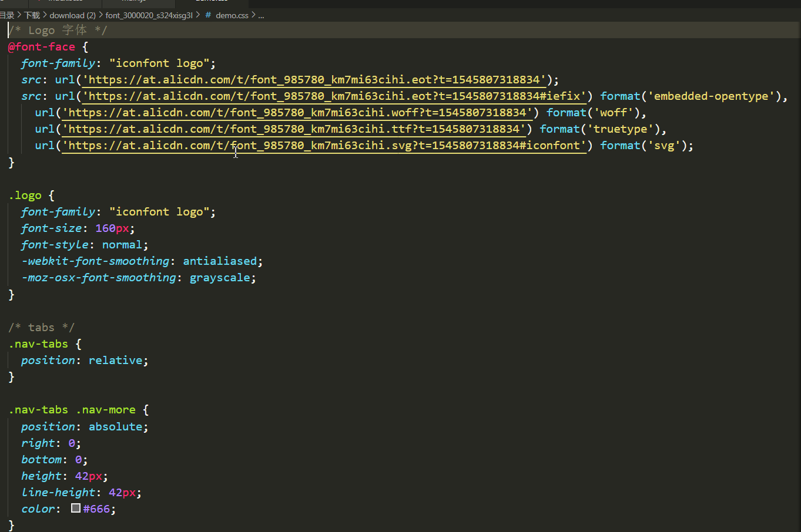
Task: Open the .ttf font URL link
Action: pyautogui.click(x=294, y=129)
